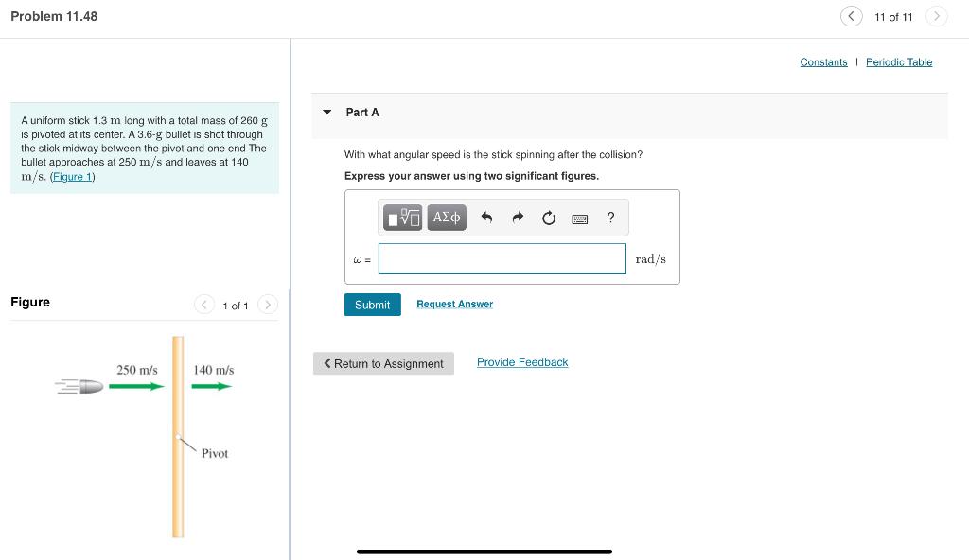The image size is (969, 560).
Task: Click the 'Pivot' label in figure
Action: [215, 454]
